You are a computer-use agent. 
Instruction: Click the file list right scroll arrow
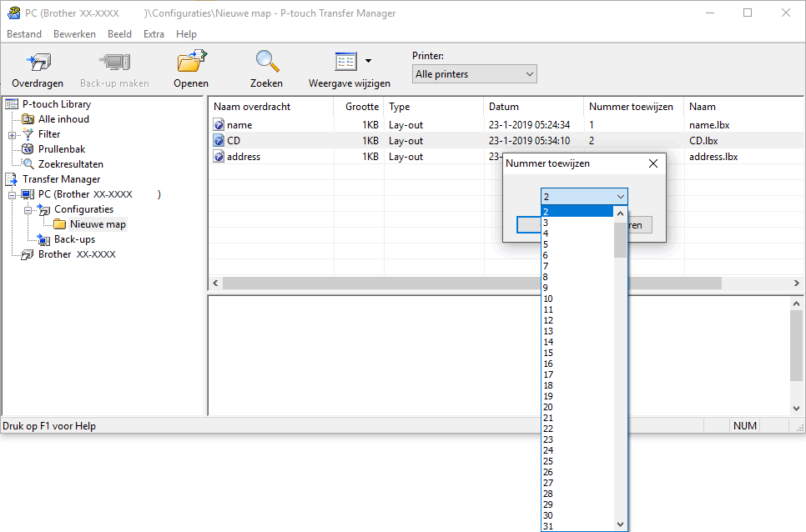(796, 283)
